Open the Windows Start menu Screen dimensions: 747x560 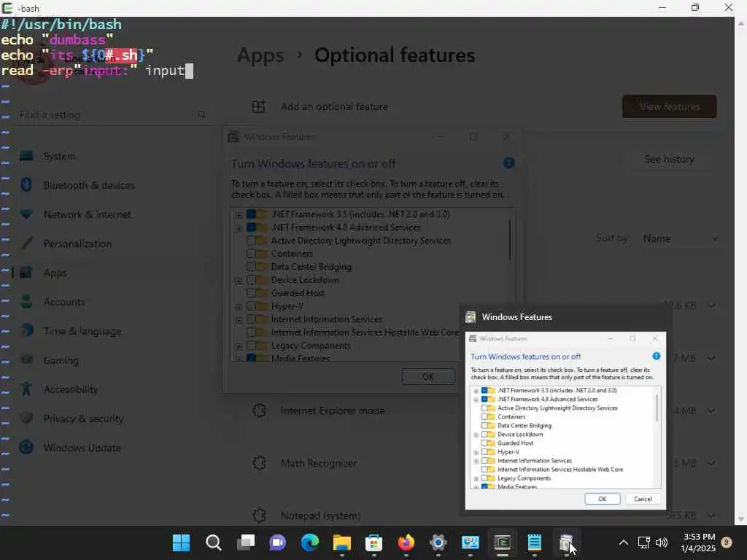click(181, 542)
